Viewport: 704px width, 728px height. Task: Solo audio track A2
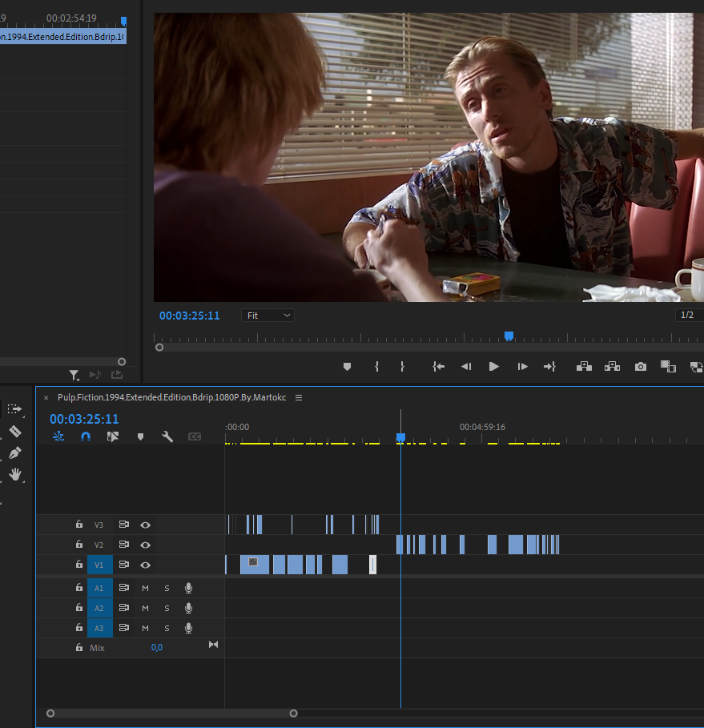pos(167,608)
